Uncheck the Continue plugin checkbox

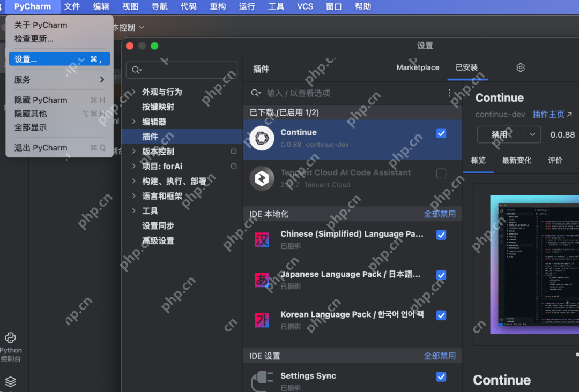(441, 133)
